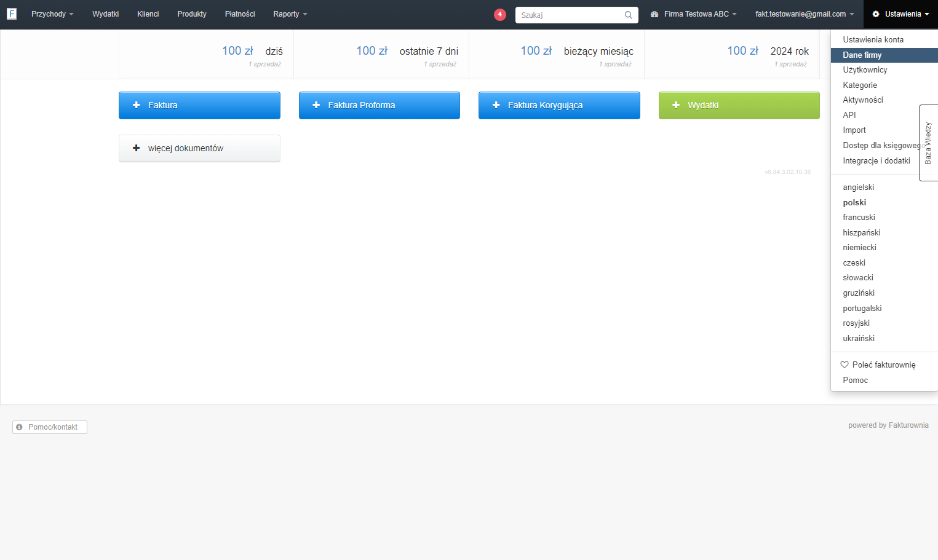Open Pomoc in the settings menu
The image size is (938, 560).
click(x=884, y=380)
